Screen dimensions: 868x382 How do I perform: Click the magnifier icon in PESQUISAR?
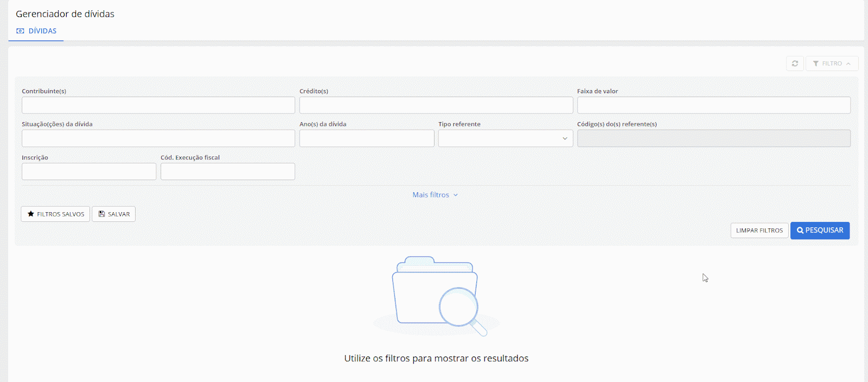[800, 231]
